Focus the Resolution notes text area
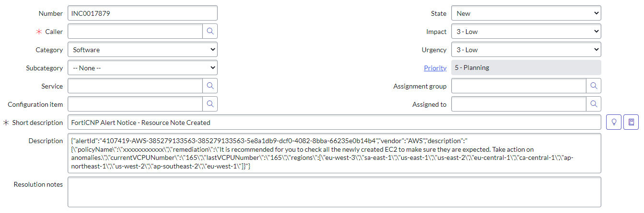The width and height of the screenshot is (644, 213). point(334,192)
